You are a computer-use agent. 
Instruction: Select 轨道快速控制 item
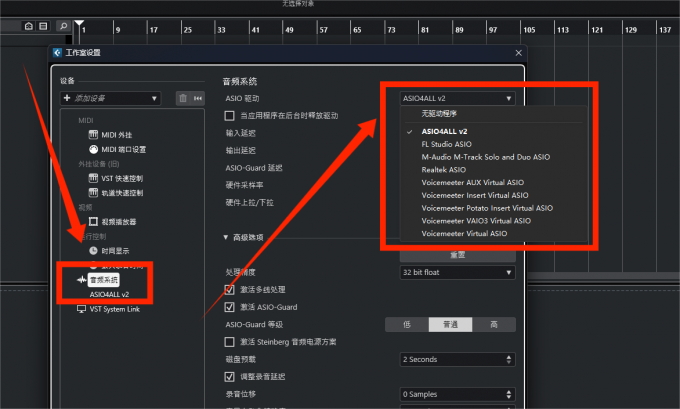tap(122, 193)
